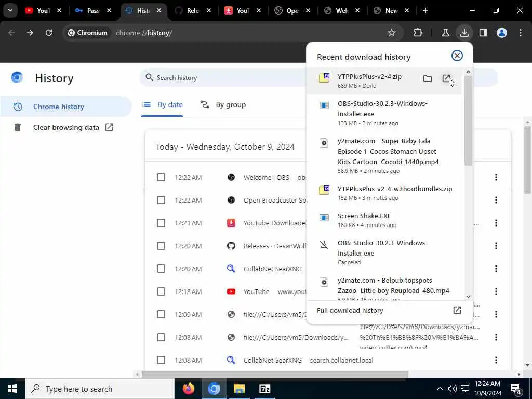Open Clear browsing data
The height and width of the screenshot is (399, 532).
pyautogui.click(x=66, y=127)
